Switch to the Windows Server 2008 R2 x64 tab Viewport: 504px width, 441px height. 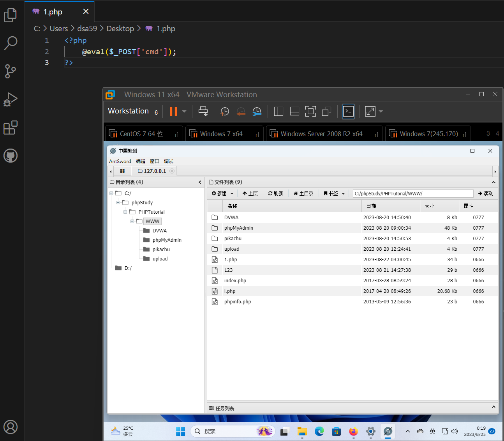pos(324,134)
